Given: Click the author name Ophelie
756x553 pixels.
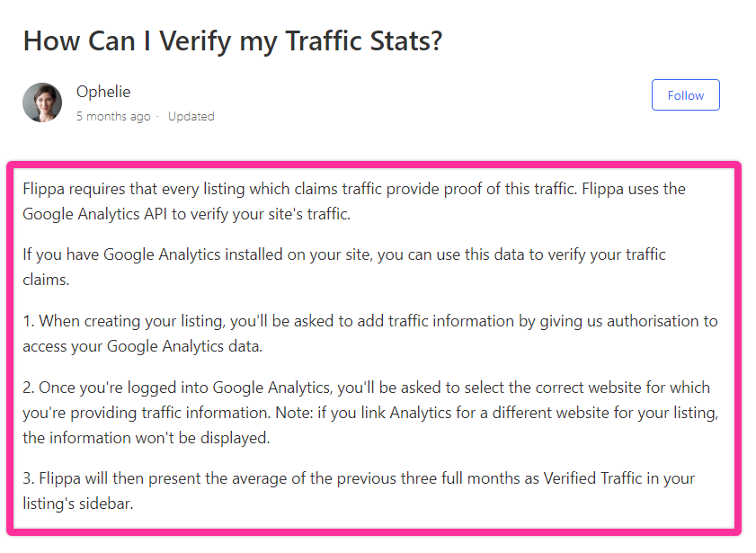Looking at the screenshot, I should tap(103, 92).
